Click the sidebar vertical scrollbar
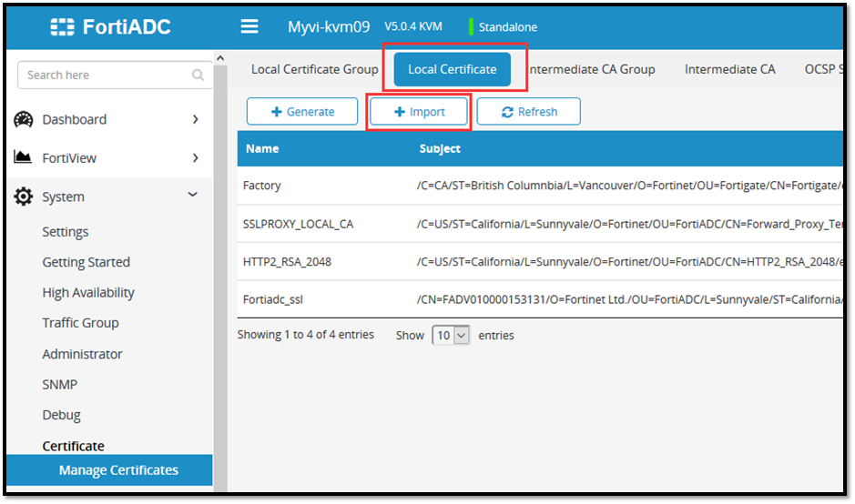Image resolution: width=855 pixels, height=504 pixels. (x=220, y=277)
